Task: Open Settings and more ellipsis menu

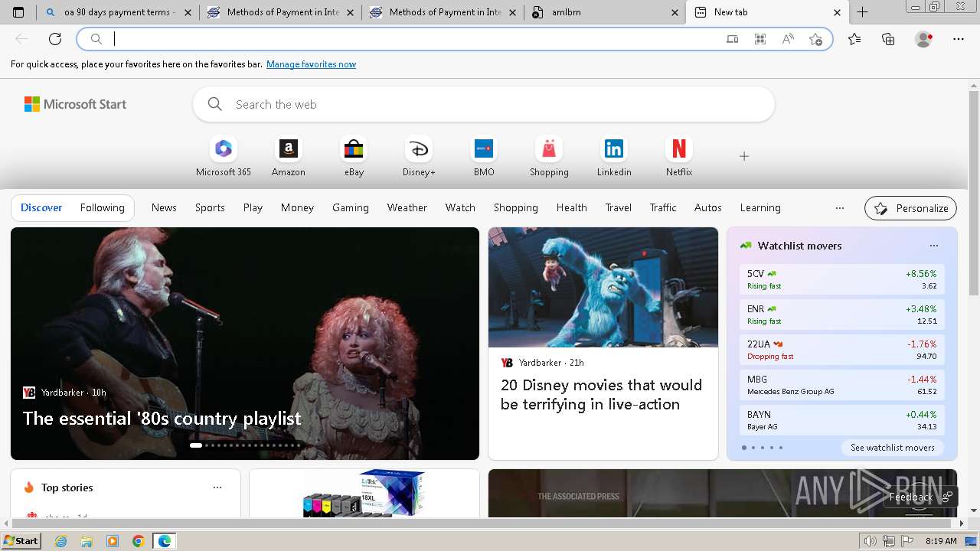Action: 959,39
